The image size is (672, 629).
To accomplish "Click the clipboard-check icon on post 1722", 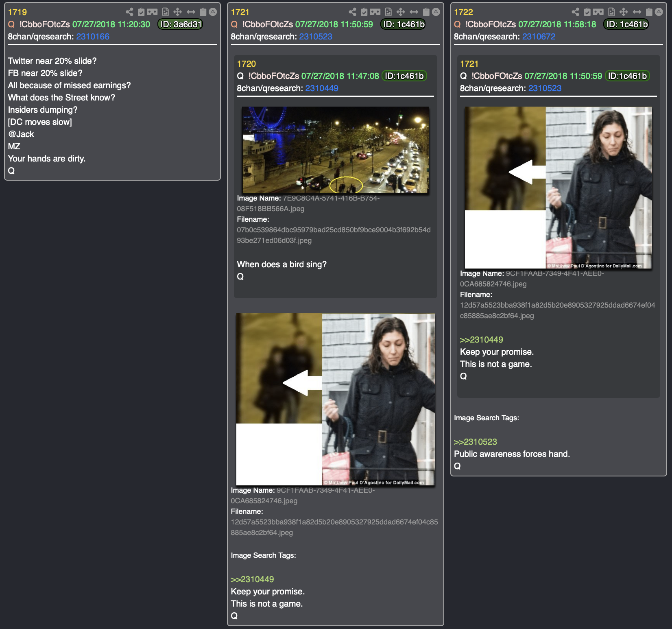I will 587,12.
